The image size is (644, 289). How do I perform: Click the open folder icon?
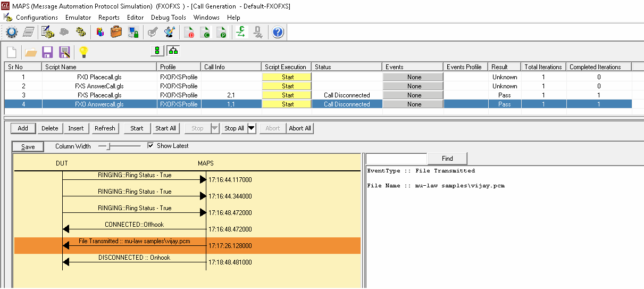pos(31,52)
